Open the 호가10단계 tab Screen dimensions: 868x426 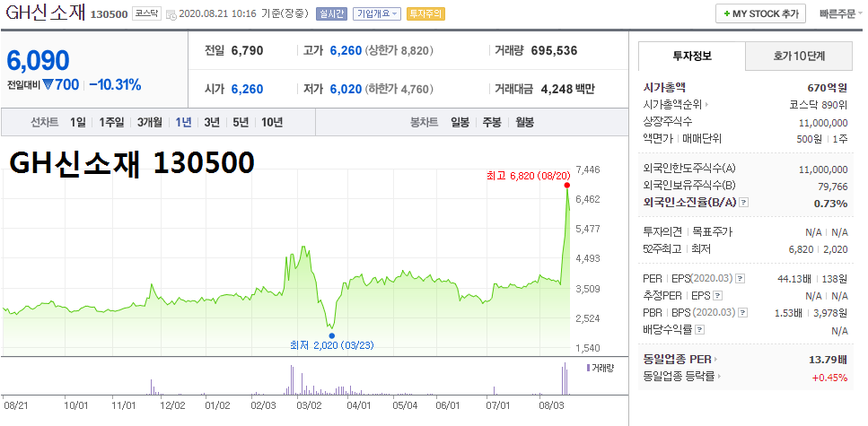click(x=799, y=56)
